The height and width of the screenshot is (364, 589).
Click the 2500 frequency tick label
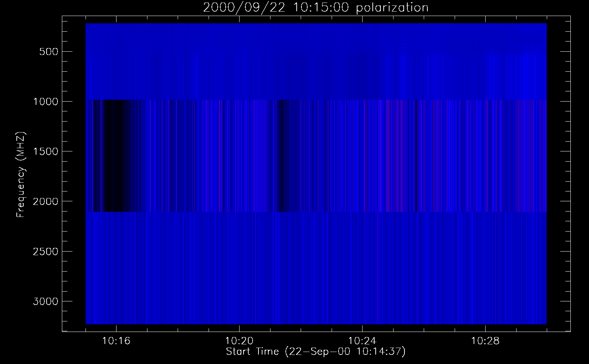[46, 252]
